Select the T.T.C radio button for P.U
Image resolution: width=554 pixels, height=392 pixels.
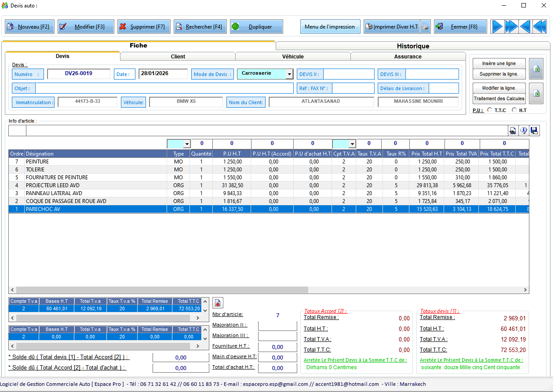490,110
